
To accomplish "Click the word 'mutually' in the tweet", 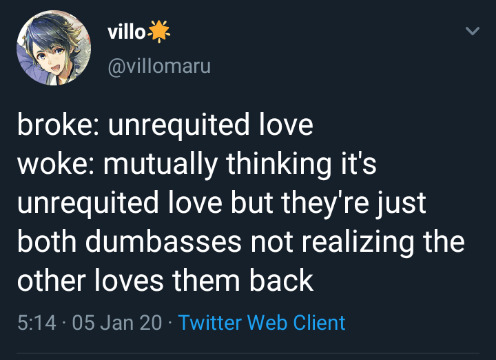I will (x=161, y=165).
